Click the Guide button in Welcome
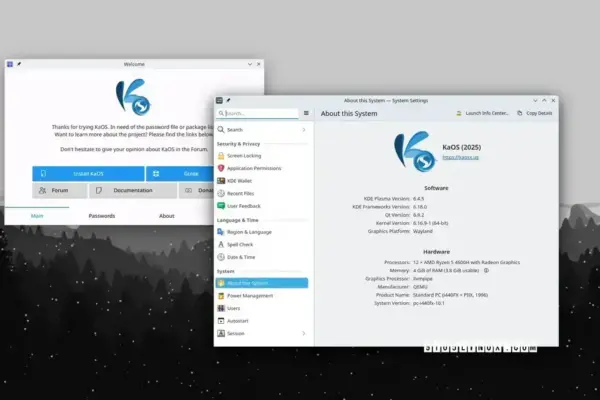Image resolution: width=600 pixels, height=400 pixels. pos(180,174)
